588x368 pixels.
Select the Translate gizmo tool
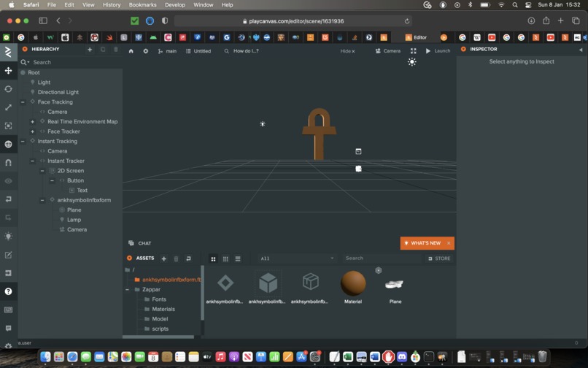[x=8, y=71]
